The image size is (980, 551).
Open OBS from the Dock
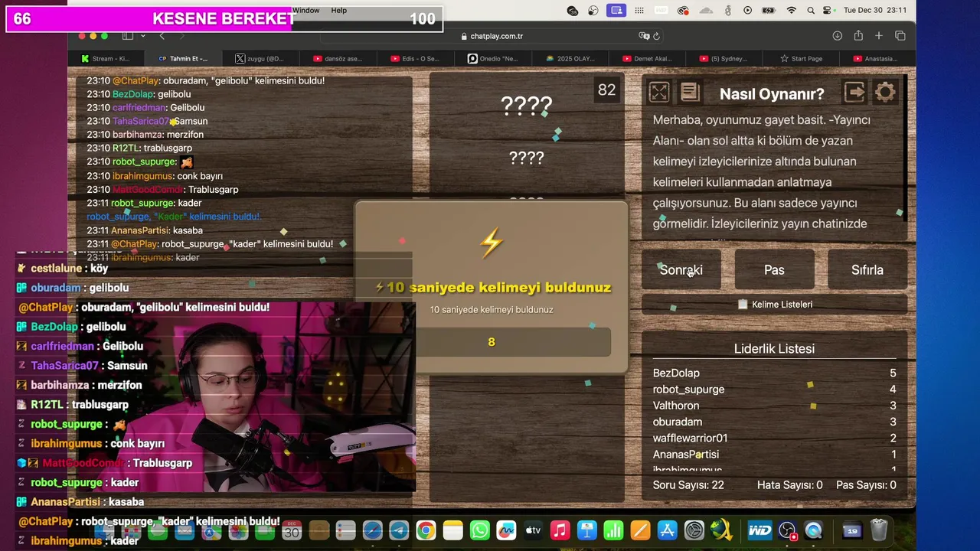tap(786, 530)
